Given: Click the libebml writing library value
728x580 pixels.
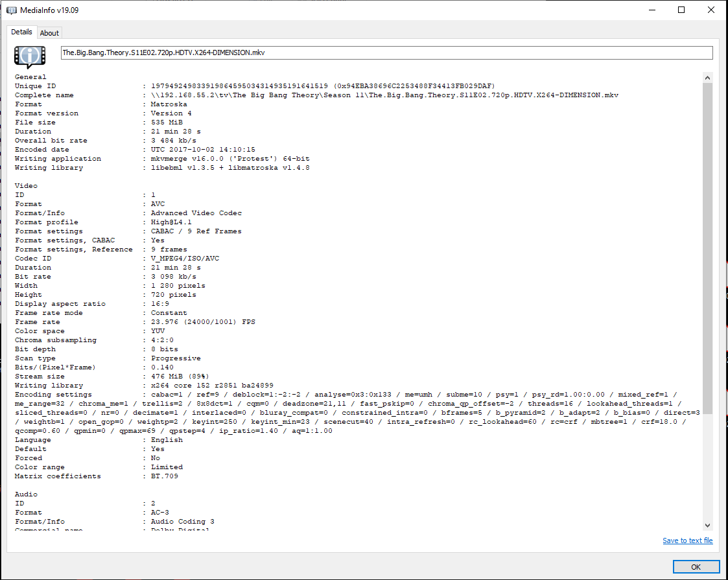Looking at the screenshot, I should click(230, 167).
